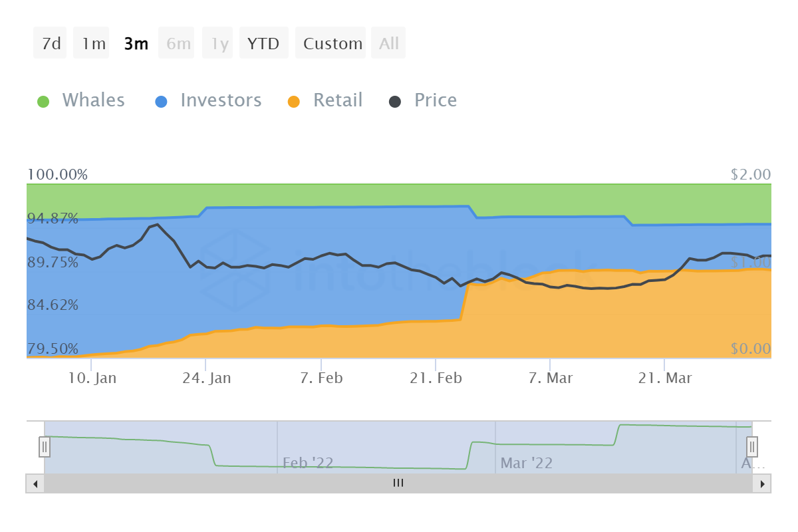
Task: Choose the 3m time range
Action: pos(136,44)
